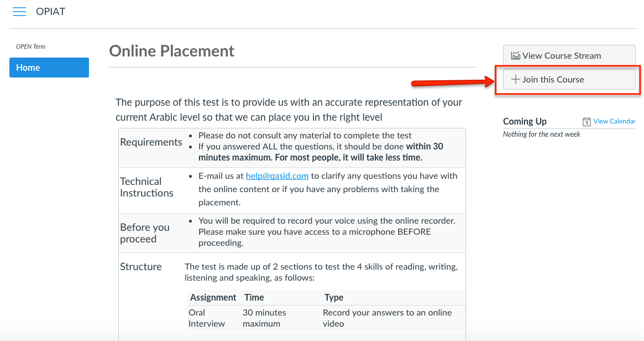The width and height of the screenshot is (644, 341).
Task: Click the calendar icon beside View Calendar
Action: [x=587, y=122]
